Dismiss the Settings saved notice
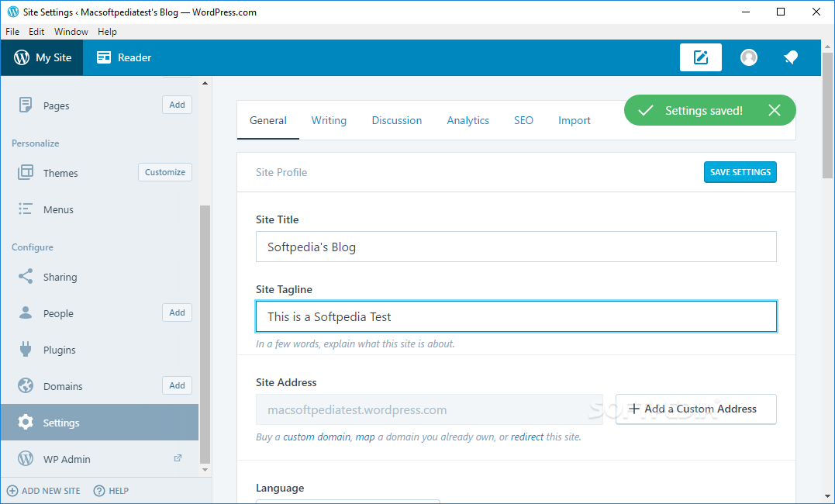The image size is (835, 504). (x=775, y=110)
